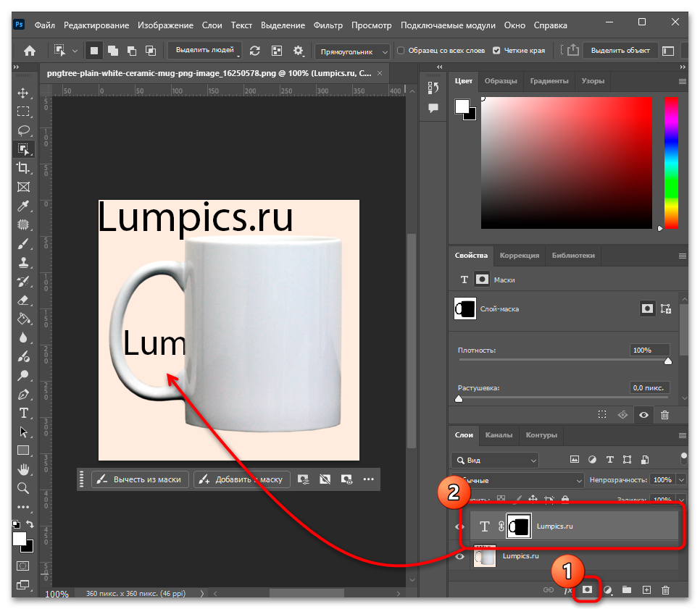The image size is (700, 609).
Task: Open the Color panel options menu
Action: click(x=682, y=81)
